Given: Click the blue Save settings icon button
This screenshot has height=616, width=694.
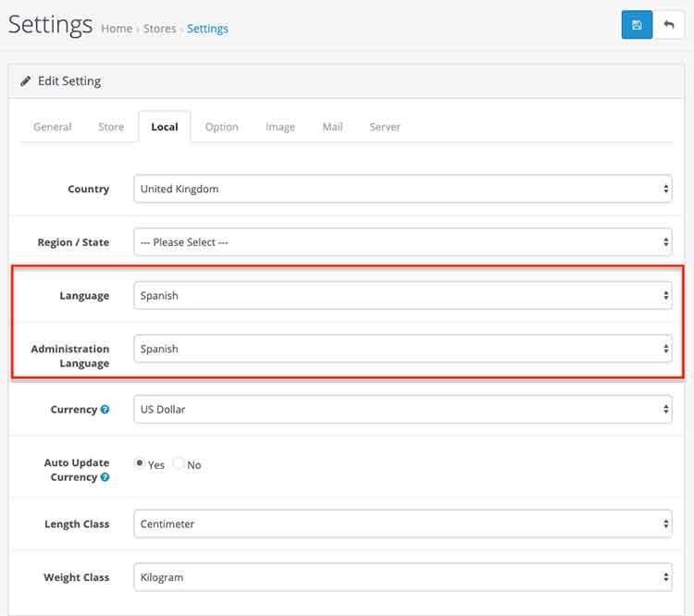Looking at the screenshot, I should 637,25.
